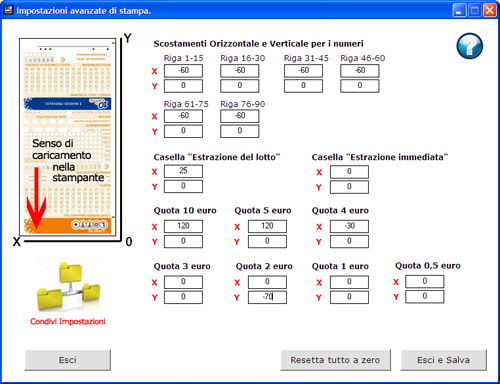Viewport: 500px width, 384px height.
Task: Click the Esci e Salva button
Action: point(443,360)
